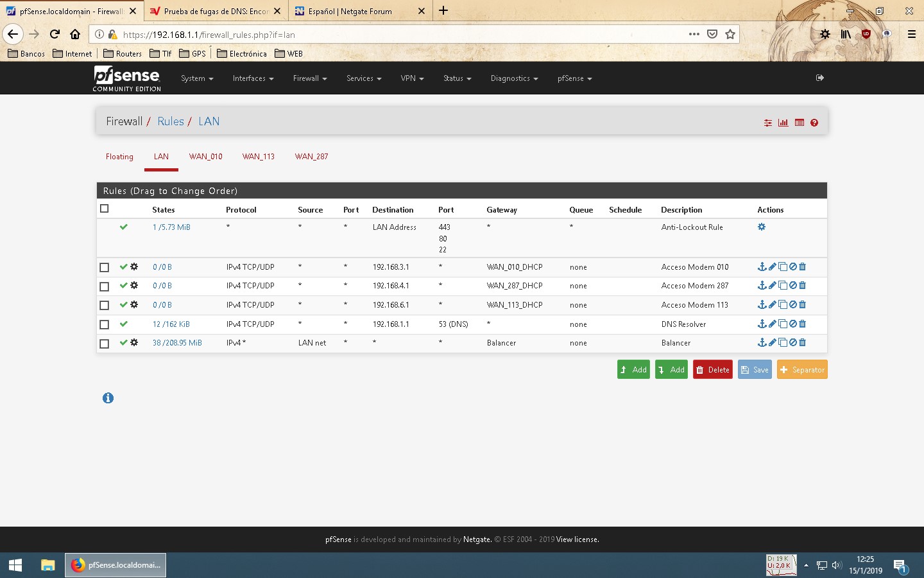Click the trash icon for DNS Resolver rule

click(x=802, y=324)
